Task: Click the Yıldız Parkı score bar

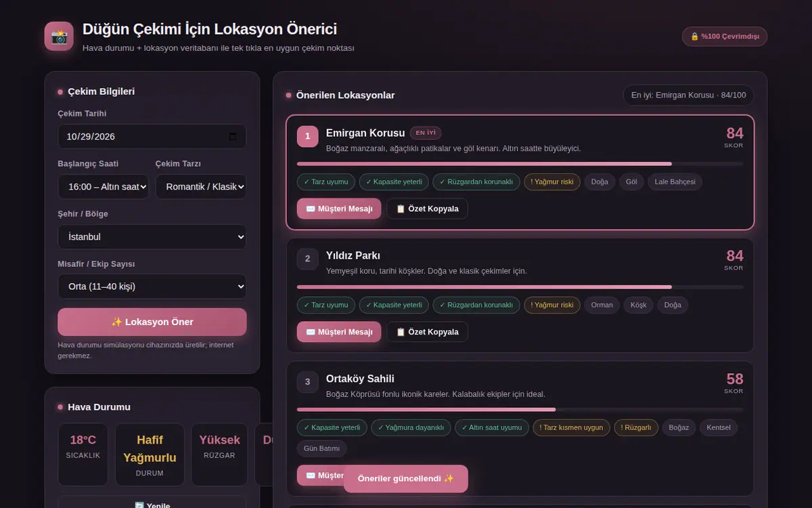Action: coord(520,287)
